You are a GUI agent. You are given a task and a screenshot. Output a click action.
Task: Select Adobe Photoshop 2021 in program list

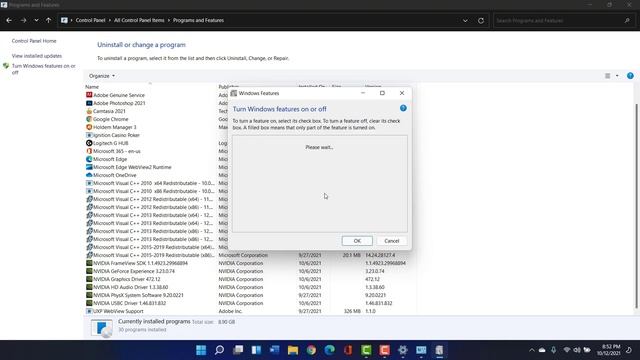click(x=119, y=103)
